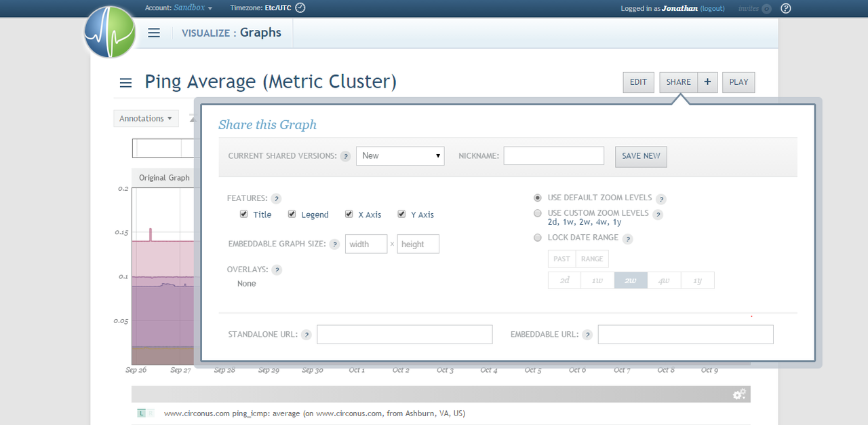
Task: Select USE CUSTOM ZOOM LEVELS radio button
Action: click(x=538, y=212)
